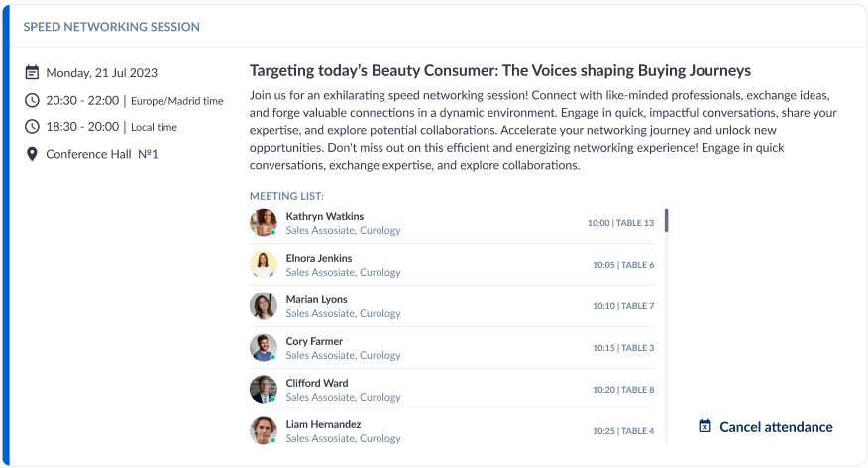Select Cory Farmer's avatar photo

point(264,348)
